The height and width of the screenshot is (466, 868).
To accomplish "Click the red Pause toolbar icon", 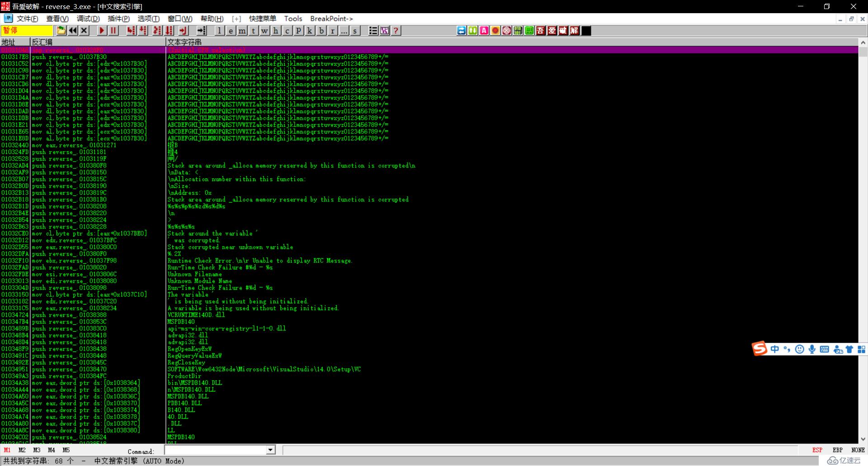I will click(113, 30).
